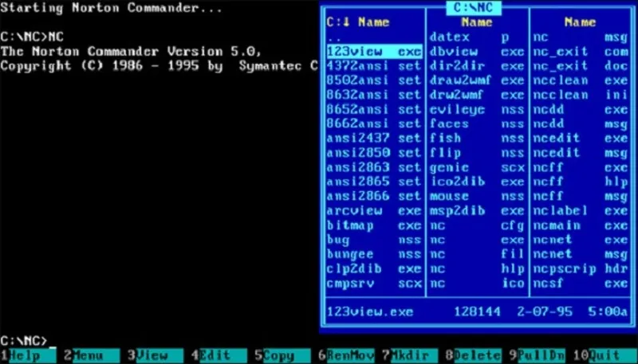Screen dimensions: 638x364
Task: Click View in the function key bar
Action: [152, 356]
